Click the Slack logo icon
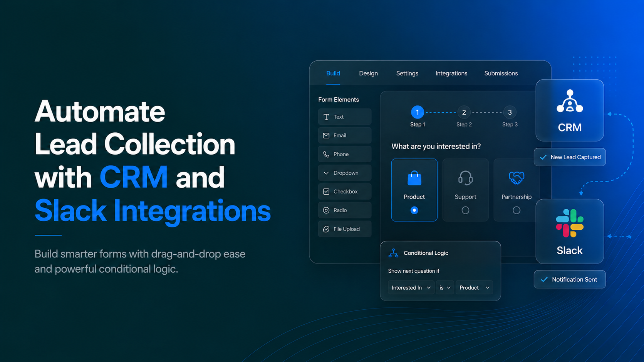Viewport: 644px width, 362px height. [570, 223]
